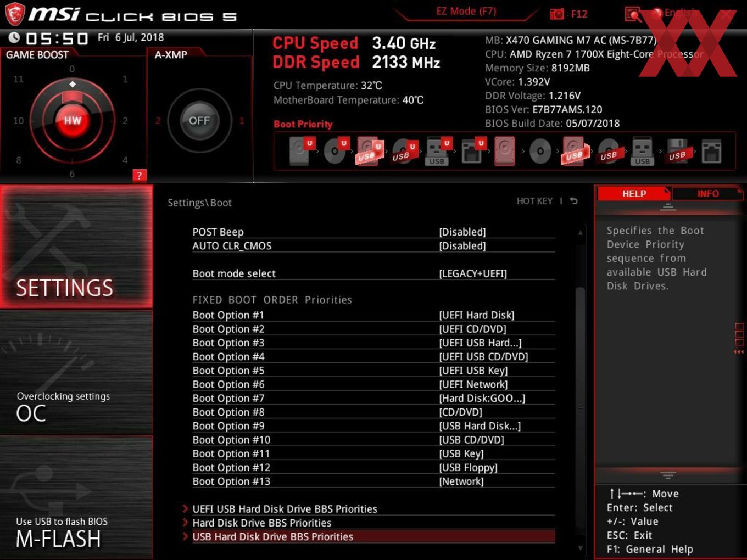The height and width of the screenshot is (560, 747).
Task: Open Boot mode select LEGACY+UEFI dropdown
Action: [473, 273]
